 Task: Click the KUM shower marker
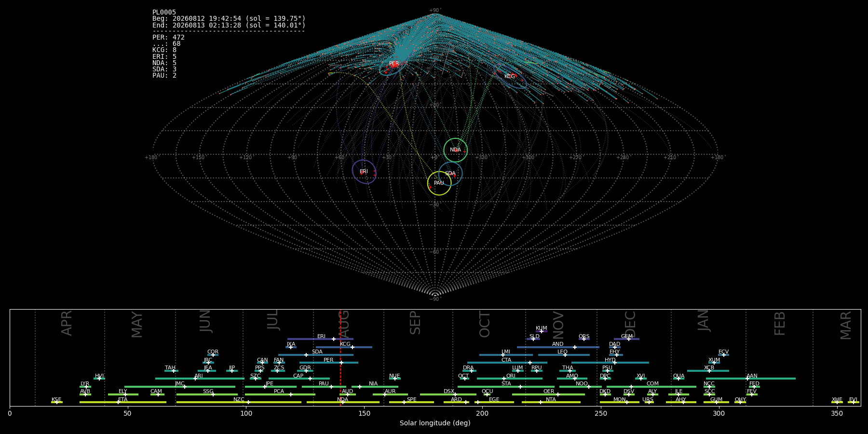(542, 331)
